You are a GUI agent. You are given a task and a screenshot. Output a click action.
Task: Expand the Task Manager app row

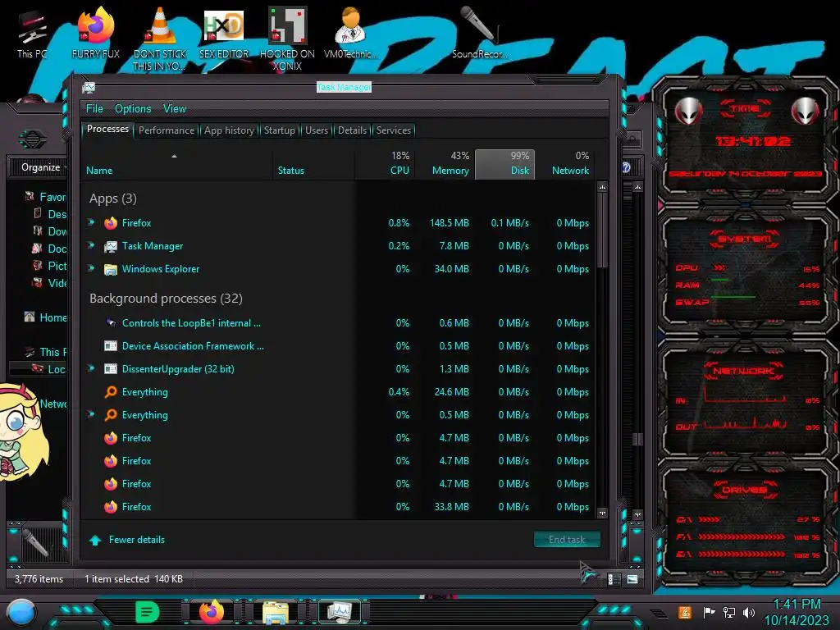click(91, 245)
